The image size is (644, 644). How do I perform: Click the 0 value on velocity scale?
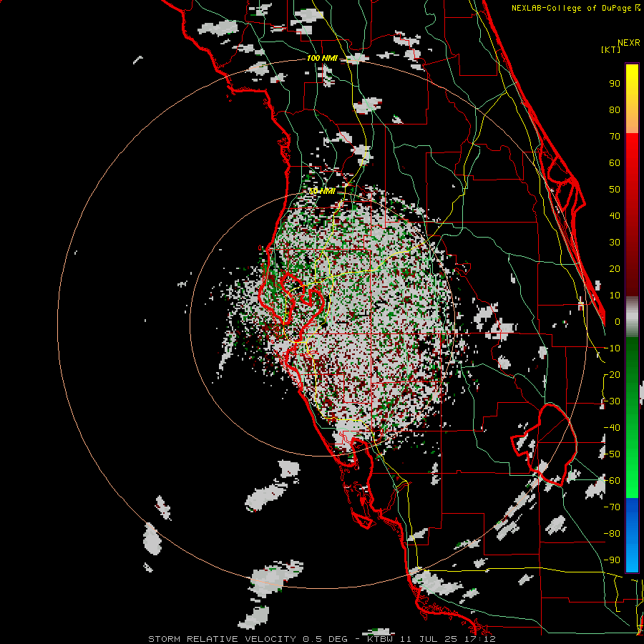coord(618,322)
